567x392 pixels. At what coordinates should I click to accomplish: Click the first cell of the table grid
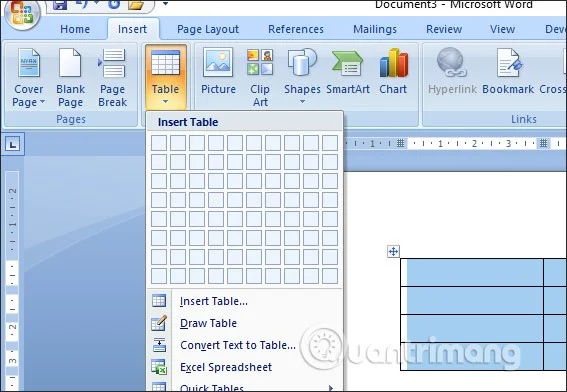pyautogui.click(x=159, y=143)
